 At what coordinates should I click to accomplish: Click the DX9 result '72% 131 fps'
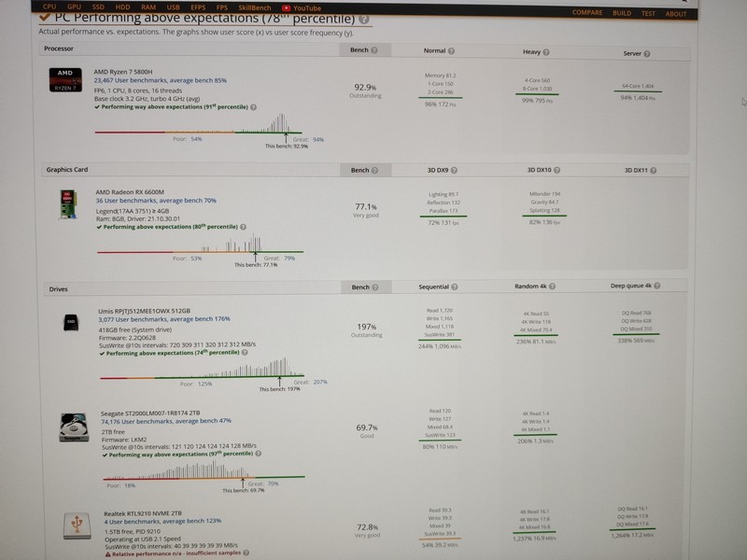(443, 223)
